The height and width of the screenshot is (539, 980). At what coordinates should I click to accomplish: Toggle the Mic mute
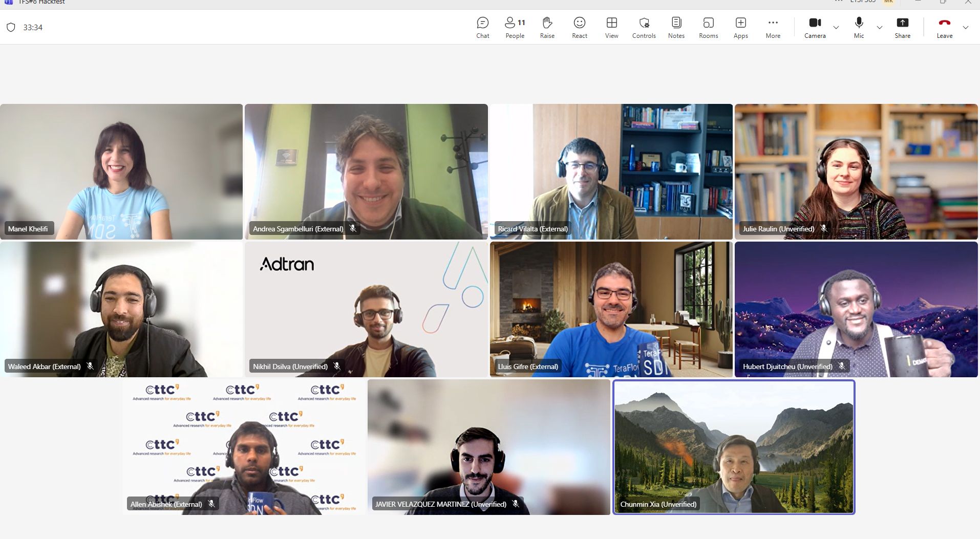859,28
